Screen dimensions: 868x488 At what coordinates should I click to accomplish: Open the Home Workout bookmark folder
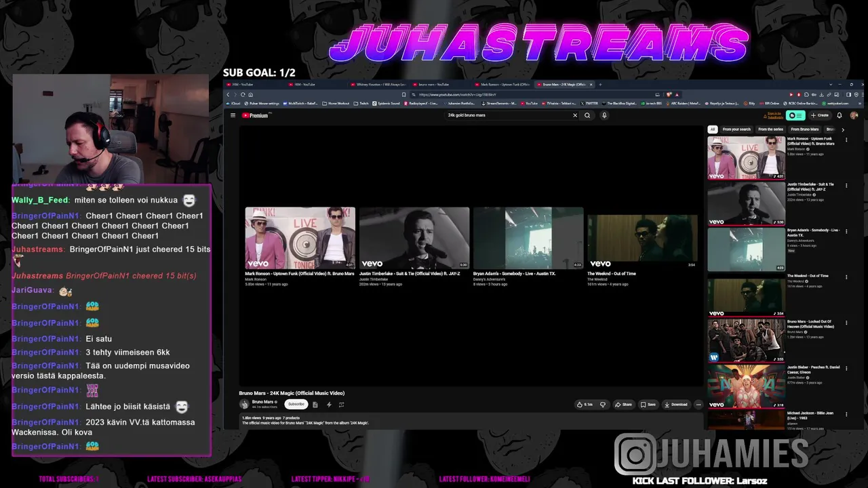coord(336,104)
